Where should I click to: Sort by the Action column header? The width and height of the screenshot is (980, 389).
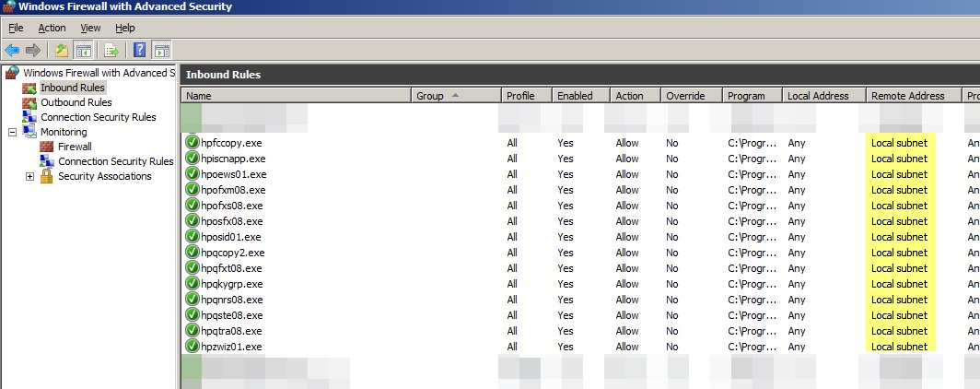(x=636, y=96)
